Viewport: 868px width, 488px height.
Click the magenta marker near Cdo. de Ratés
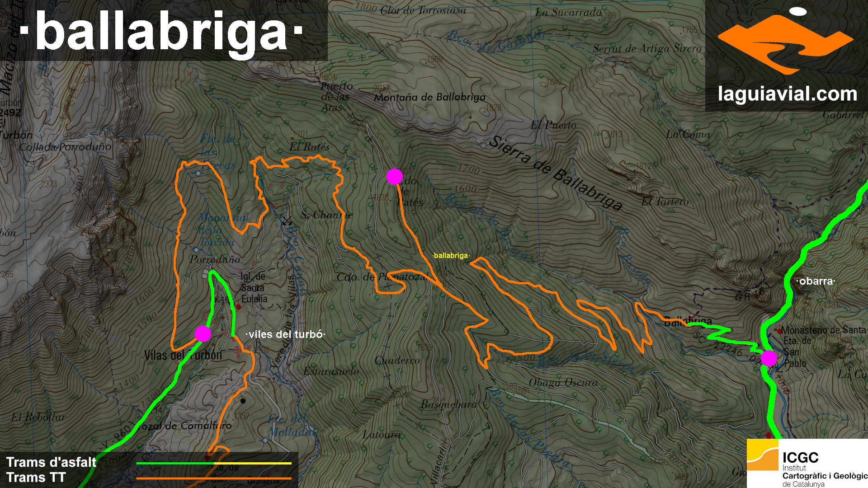pos(395,177)
